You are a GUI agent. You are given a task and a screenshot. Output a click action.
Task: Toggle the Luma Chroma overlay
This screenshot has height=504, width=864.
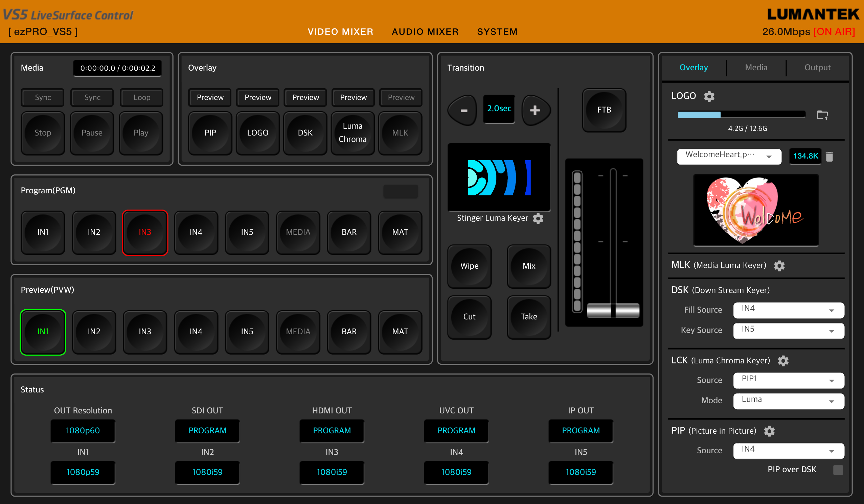point(353,133)
